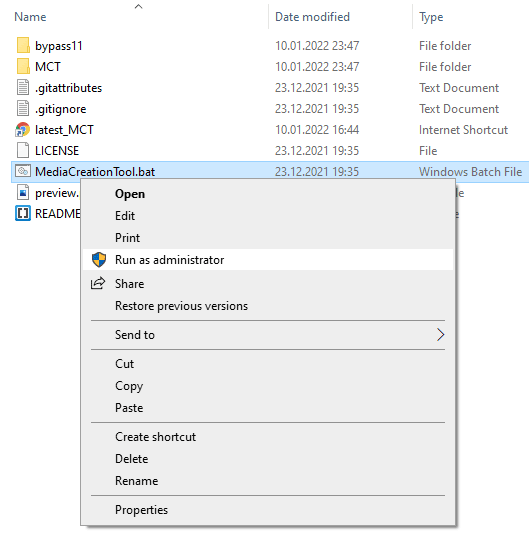Select the .gitattributes text document icon

pos(23,87)
